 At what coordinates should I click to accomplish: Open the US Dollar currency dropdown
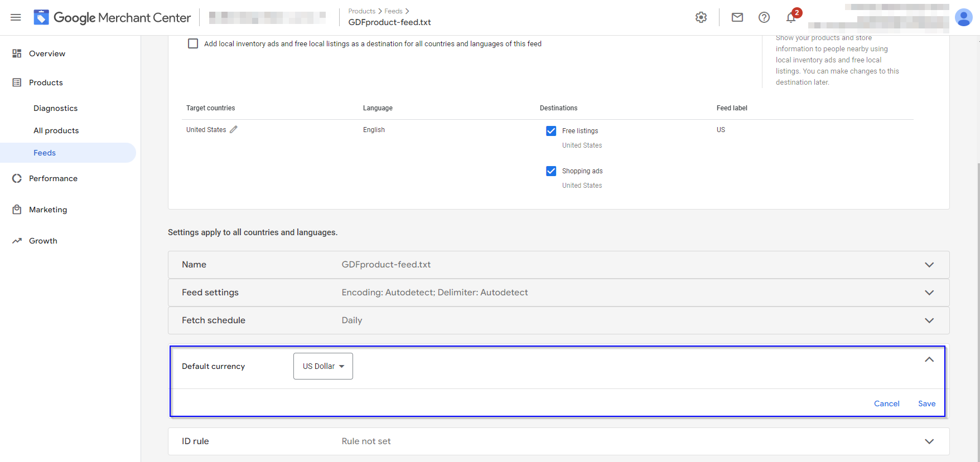pos(323,366)
